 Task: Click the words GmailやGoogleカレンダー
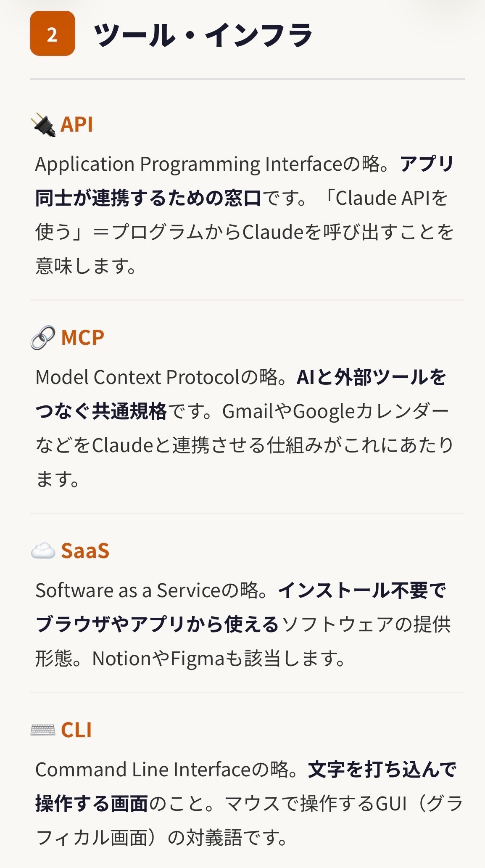pos(335,411)
